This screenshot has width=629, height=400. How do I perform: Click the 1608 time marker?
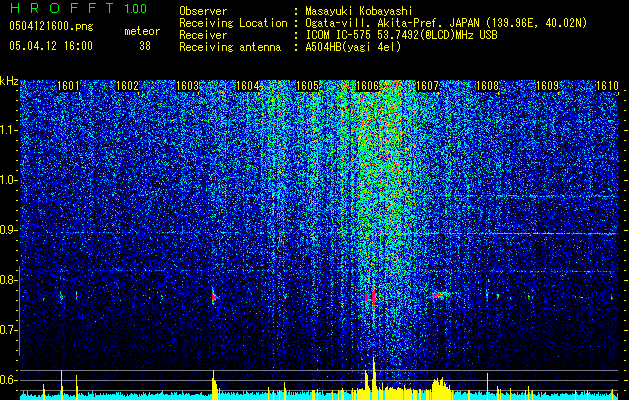click(487, 86)
